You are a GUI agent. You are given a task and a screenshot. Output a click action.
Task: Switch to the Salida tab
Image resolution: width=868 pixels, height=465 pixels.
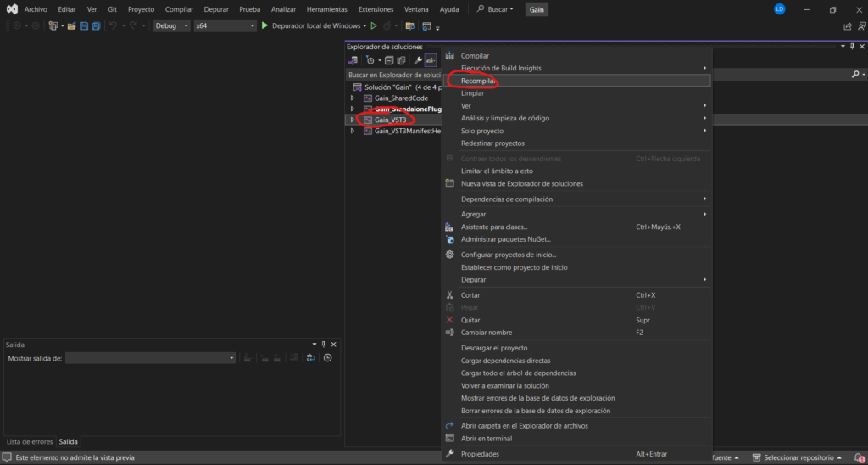pyautogui.click(x=68, y=442)
